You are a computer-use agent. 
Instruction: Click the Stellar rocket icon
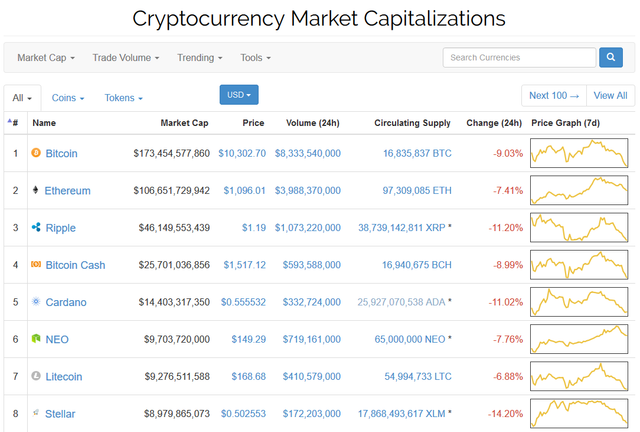click(x=37, y=413)
